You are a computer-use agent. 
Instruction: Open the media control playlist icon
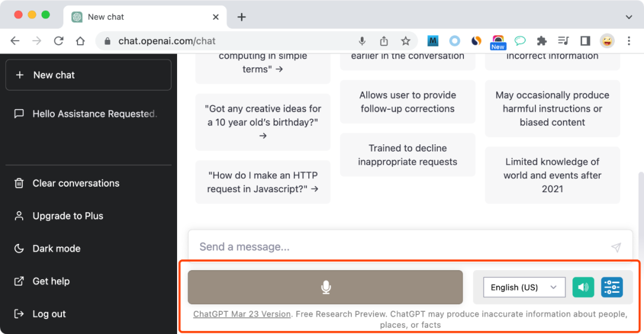click(563, 41)
